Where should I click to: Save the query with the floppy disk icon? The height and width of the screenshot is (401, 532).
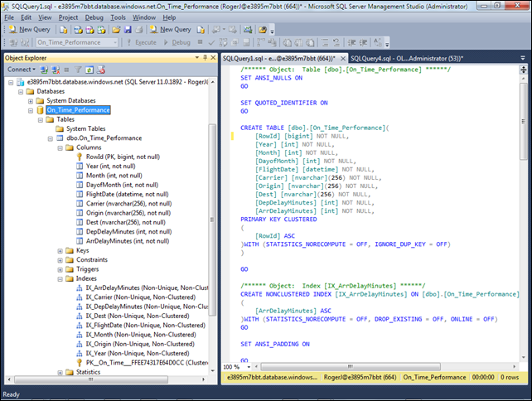(x=128, y=30)
